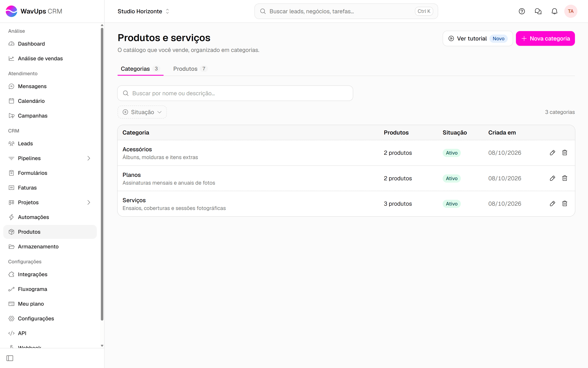Go to Pipelines in the sidebar
This screenshot has height=368, width=588.
point(50,158)
